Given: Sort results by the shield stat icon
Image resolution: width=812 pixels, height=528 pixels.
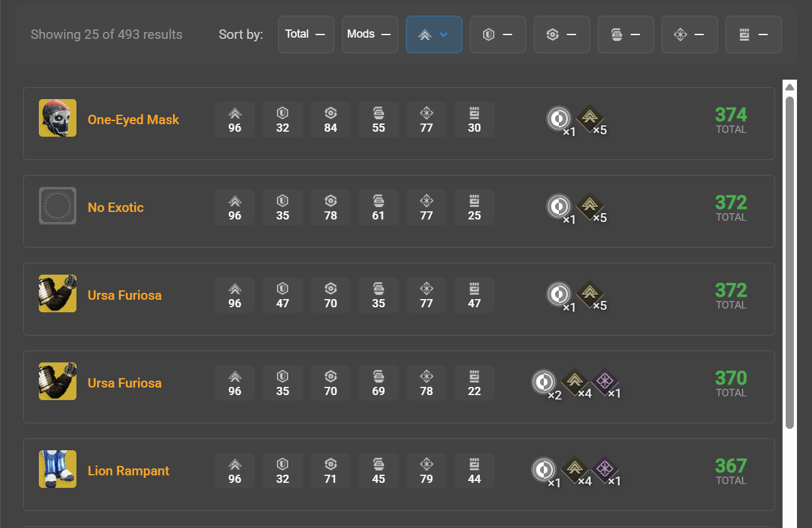Looking at the screenshot, I should [497, 34].
